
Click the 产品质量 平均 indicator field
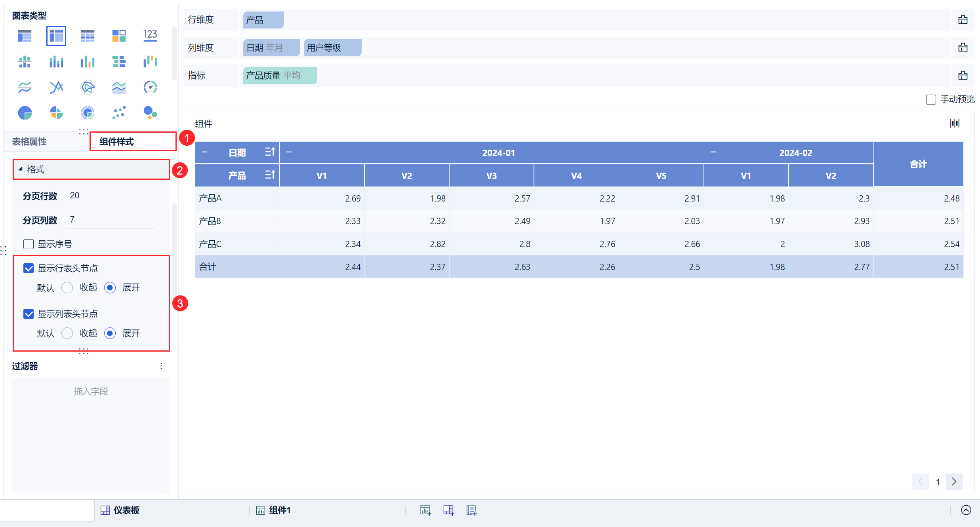click(280, 76)
